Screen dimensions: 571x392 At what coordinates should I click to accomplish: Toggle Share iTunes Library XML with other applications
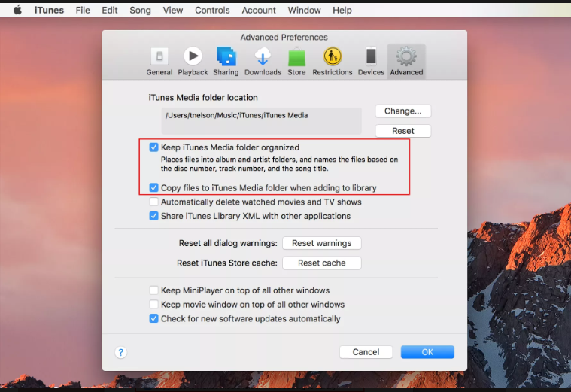pyautogui.click(x=153, y=216)
